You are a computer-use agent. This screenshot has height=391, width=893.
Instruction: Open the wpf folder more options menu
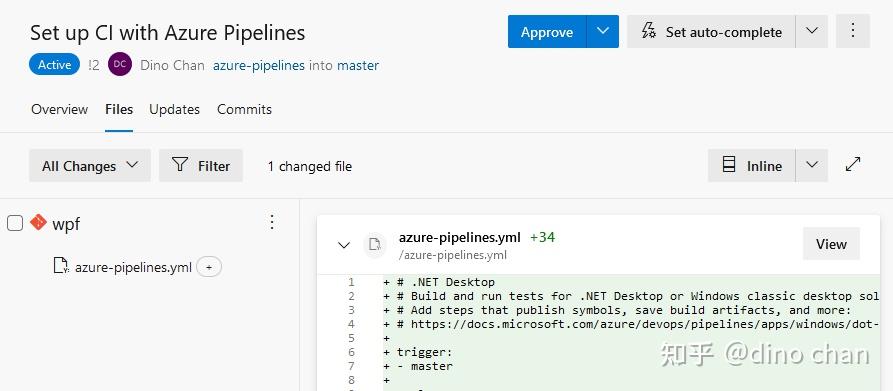(x=272, y=222)
